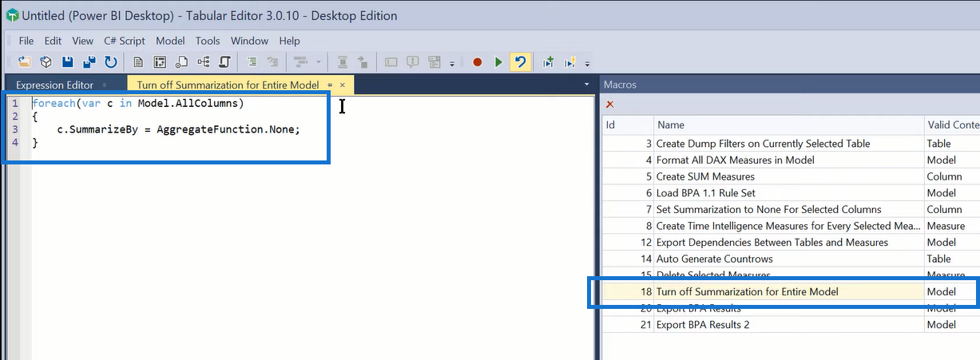Viewport: 980px width, 360px height.
Task: Click the scroll-shaped script toolbar icon
Action: tap(225, 61)
